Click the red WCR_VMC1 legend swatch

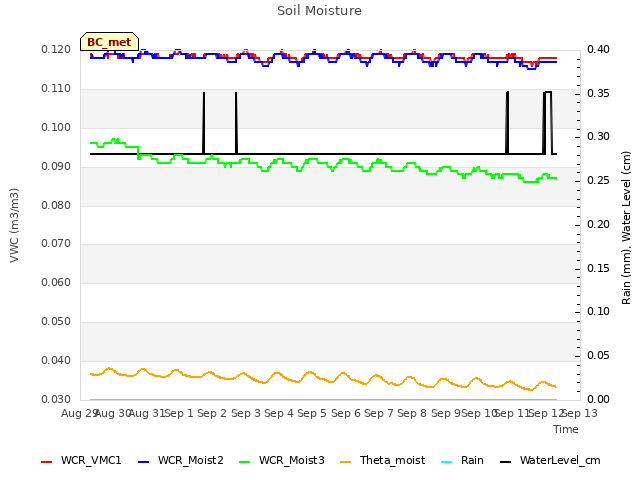47,462
